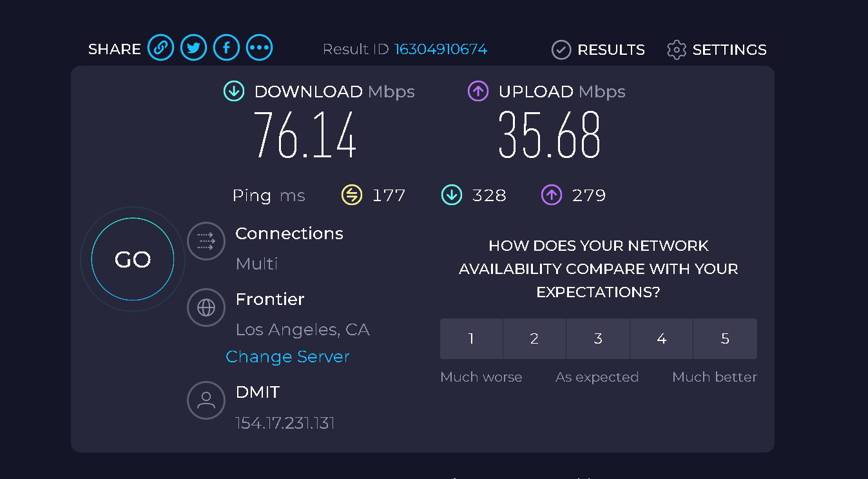Open result ID 16304910674 link

(441, 49)
